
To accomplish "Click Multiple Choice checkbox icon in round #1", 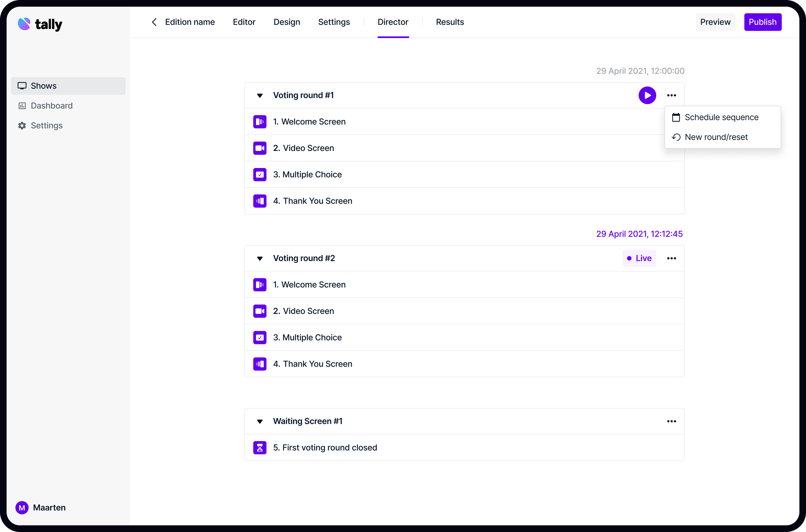I will click(x=260, y=175).
